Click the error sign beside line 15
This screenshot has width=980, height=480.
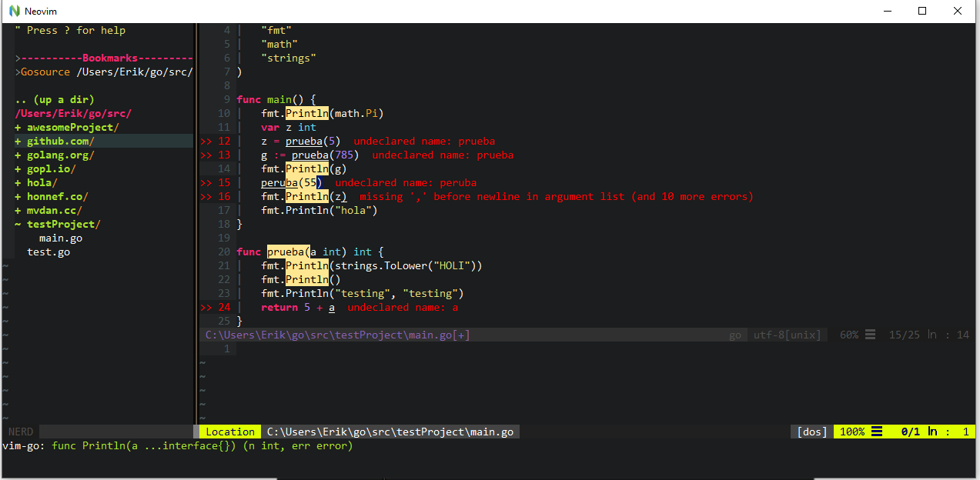205,182
